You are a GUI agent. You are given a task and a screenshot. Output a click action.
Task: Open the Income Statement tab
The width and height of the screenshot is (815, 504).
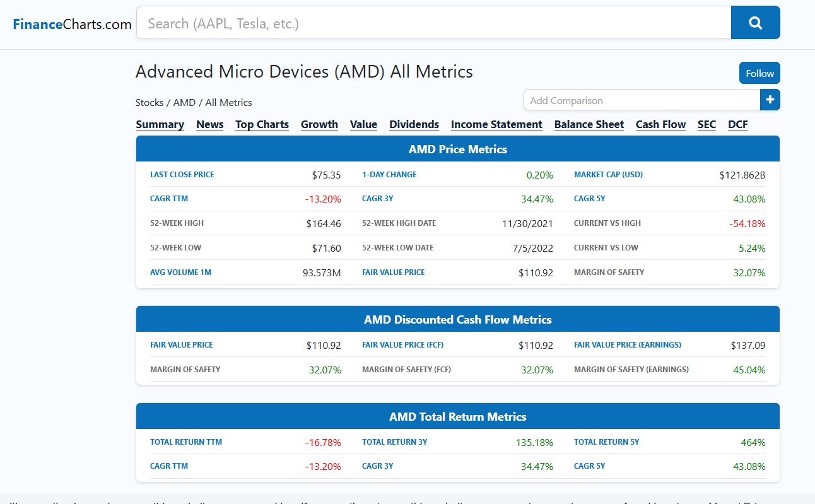point(496,124)
